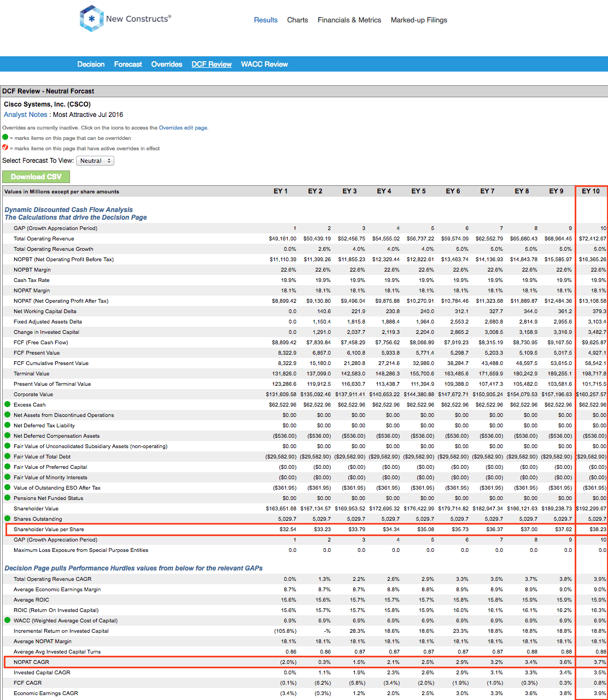Screen dimensions: 608x700
Task: Click the $32.54 shareholder value per share cell
Action: coord(288,529)
